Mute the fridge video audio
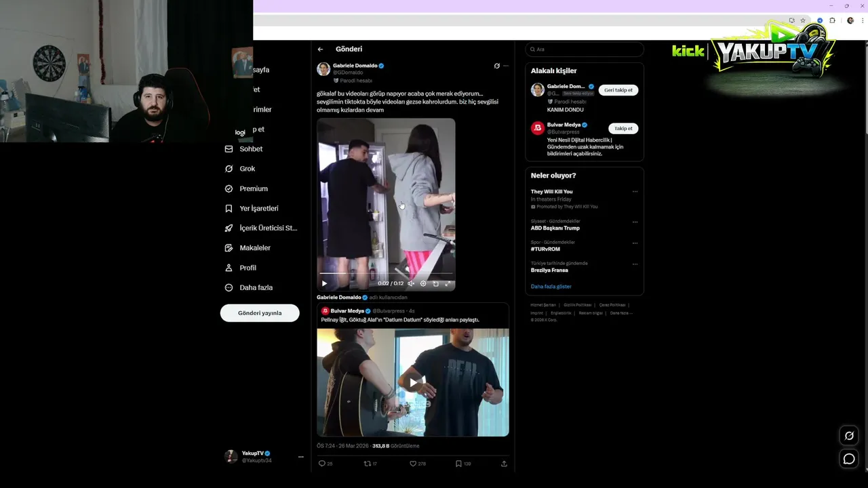 411,283
